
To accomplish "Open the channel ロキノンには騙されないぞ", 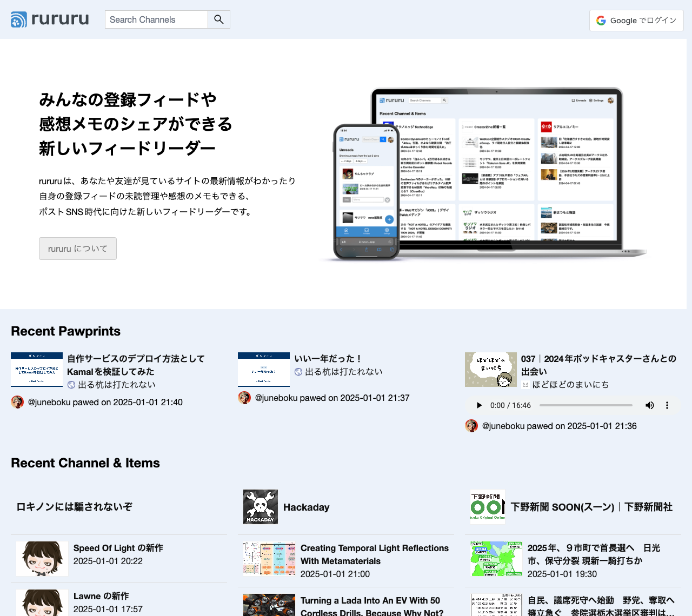I will [x=75, y=507].
